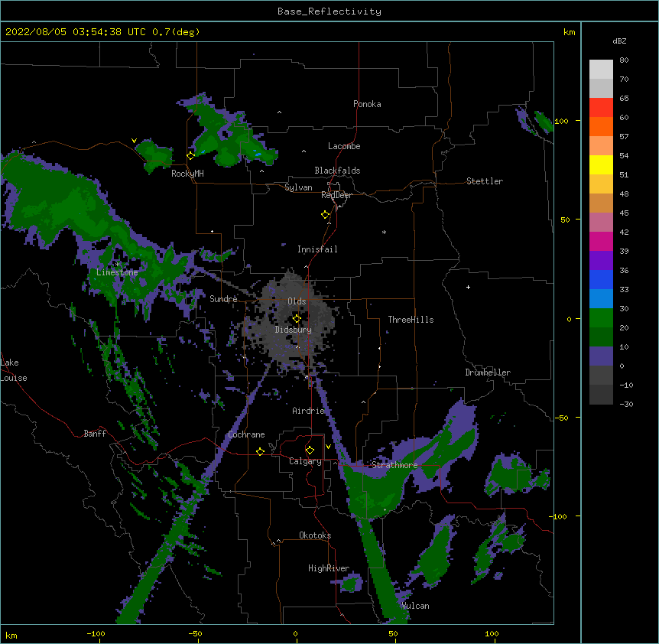Select the dark green legend swatch below 20
This screenshot has height=644, width=659.
[x=601, y=337]
